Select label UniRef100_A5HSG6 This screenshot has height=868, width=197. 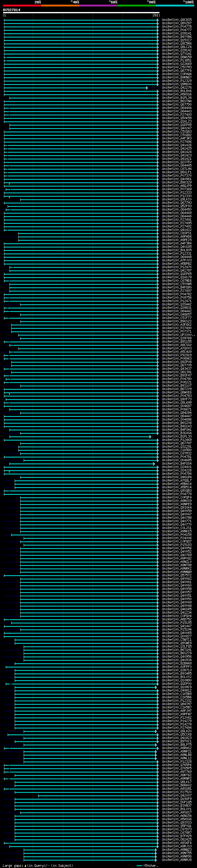tap(176, 94)
